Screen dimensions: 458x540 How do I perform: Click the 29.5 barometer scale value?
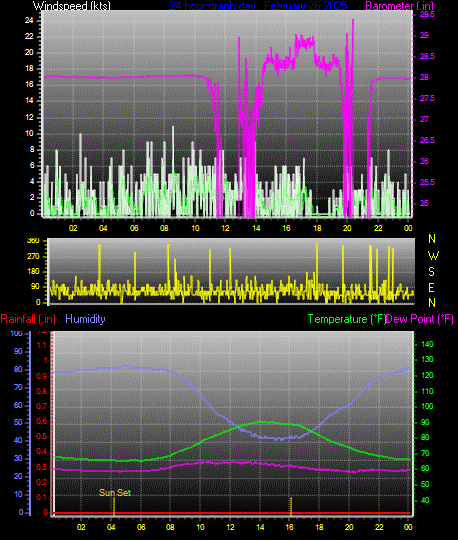pyautogui.click(x=427, y=14)
